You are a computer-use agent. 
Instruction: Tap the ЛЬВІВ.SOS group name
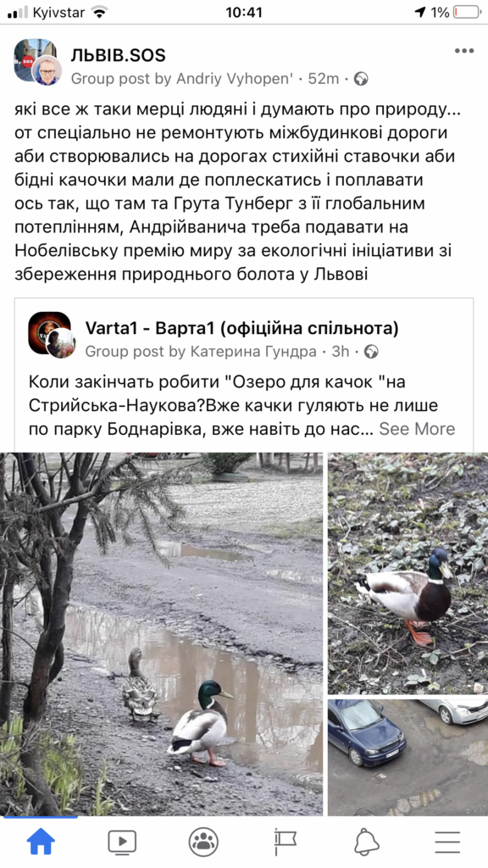[x=119, y=55]
